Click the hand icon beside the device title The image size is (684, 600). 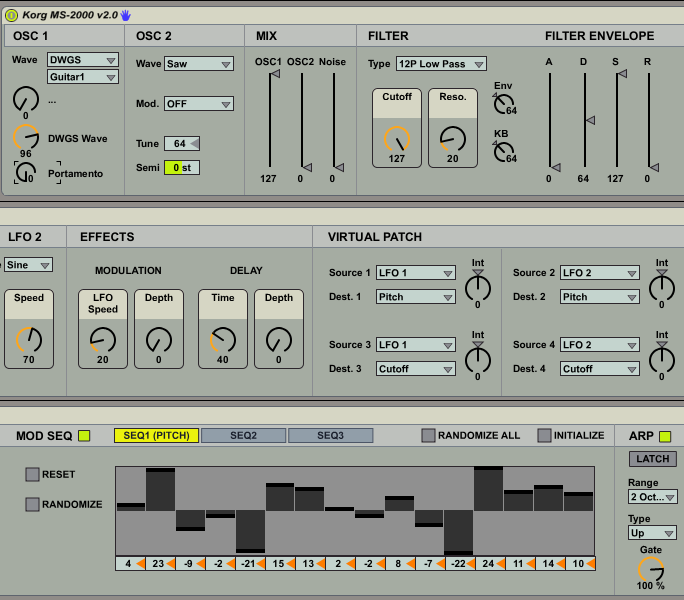coord(126,15)
